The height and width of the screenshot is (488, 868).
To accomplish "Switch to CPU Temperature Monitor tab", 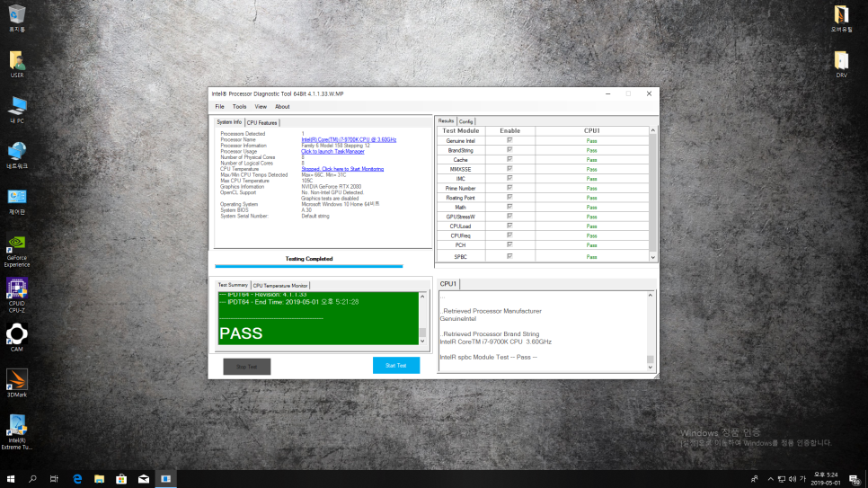I will point(280,286).
